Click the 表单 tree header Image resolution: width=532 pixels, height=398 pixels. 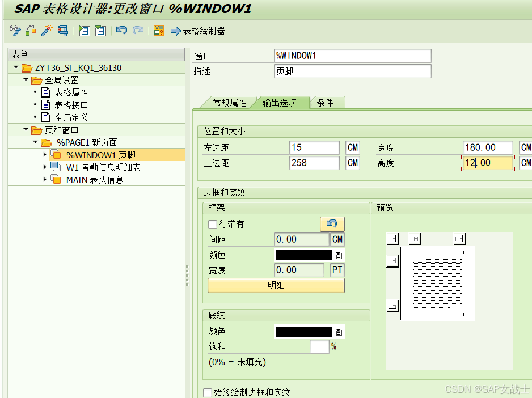(96, 54)
